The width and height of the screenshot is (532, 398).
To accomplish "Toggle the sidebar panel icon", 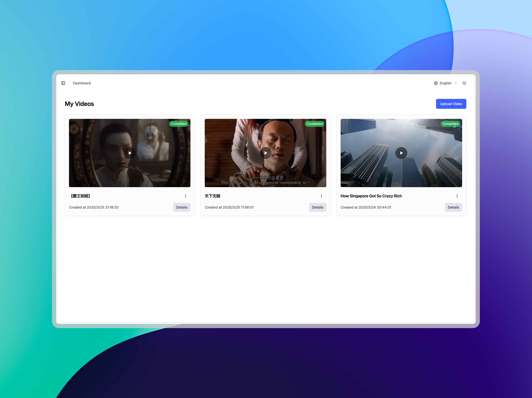I will (x=63, y=83).
